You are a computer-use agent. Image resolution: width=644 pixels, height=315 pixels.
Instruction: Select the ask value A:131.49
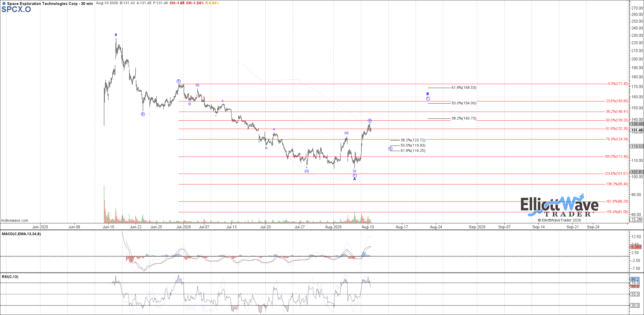click(144, 3)
